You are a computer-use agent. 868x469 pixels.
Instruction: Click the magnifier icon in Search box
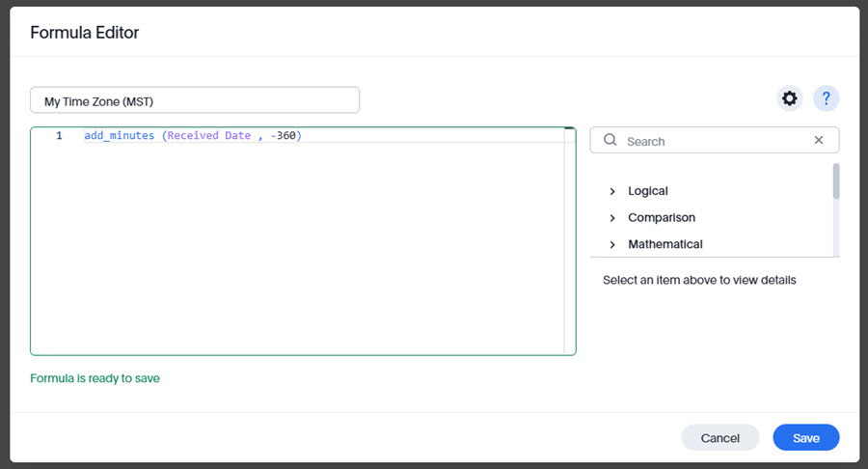tap(610, 141)
